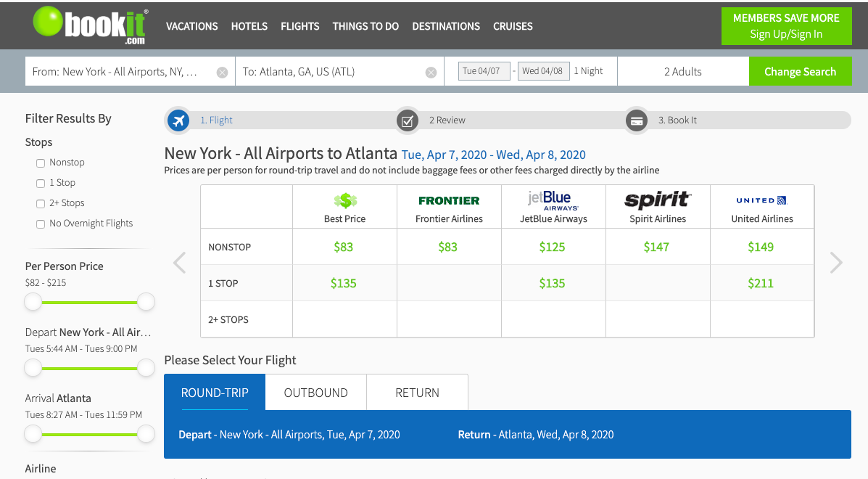Image resolution: width=868 pixels, height=479 pixels.
Task: Click the JetBlue Airways logo
Action: point(553,200)
